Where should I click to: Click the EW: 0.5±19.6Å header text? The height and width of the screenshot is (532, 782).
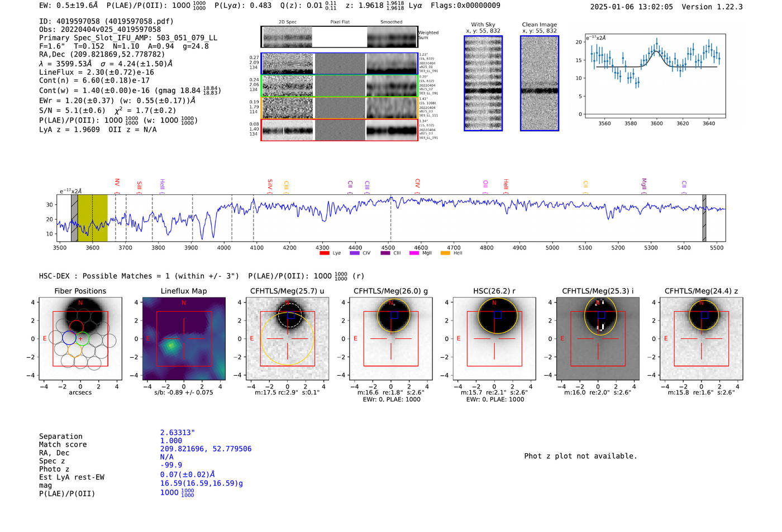coord(69,6)
